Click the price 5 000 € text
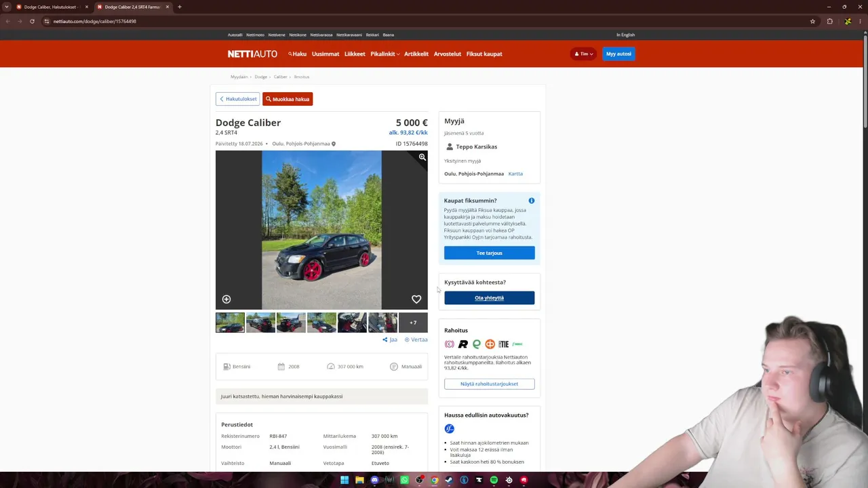The image size is (868, 488). pos(412,123)
